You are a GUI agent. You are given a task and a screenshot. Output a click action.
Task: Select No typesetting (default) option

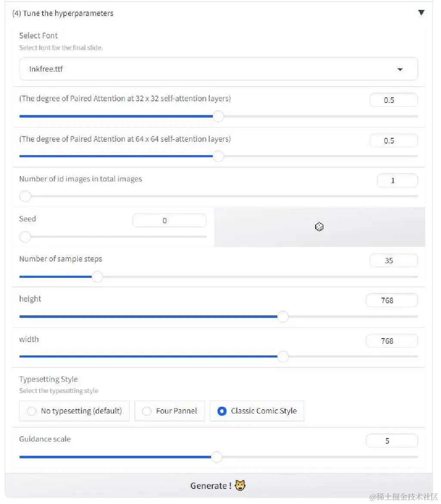[x=31, y=411]
